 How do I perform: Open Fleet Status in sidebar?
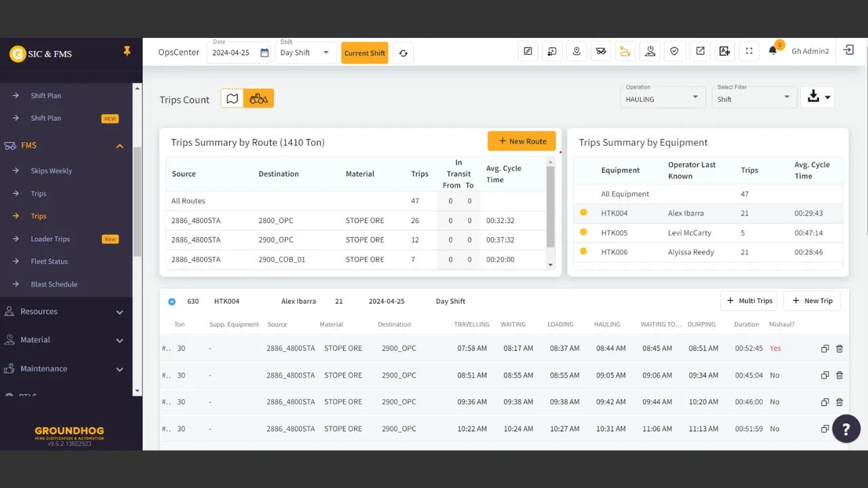click(x=49, y=262)
